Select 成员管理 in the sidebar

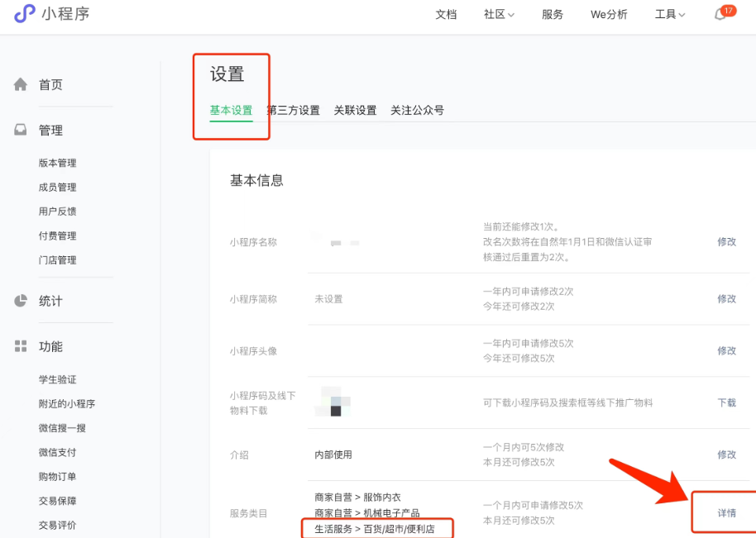pos(57,188)
